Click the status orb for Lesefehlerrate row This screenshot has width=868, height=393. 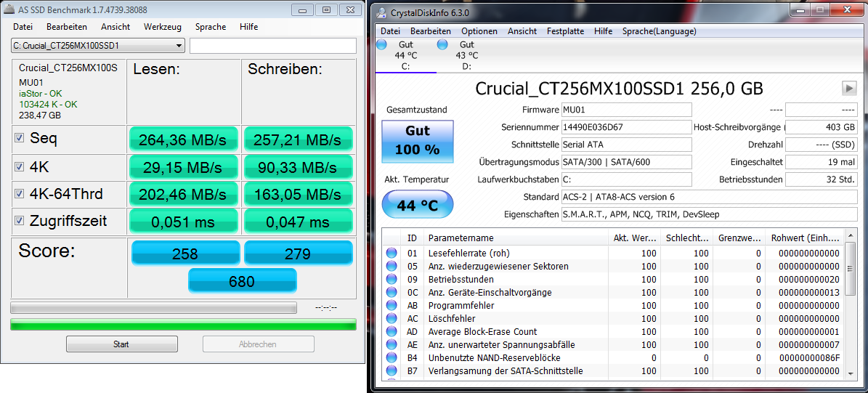tap(392, 253)
